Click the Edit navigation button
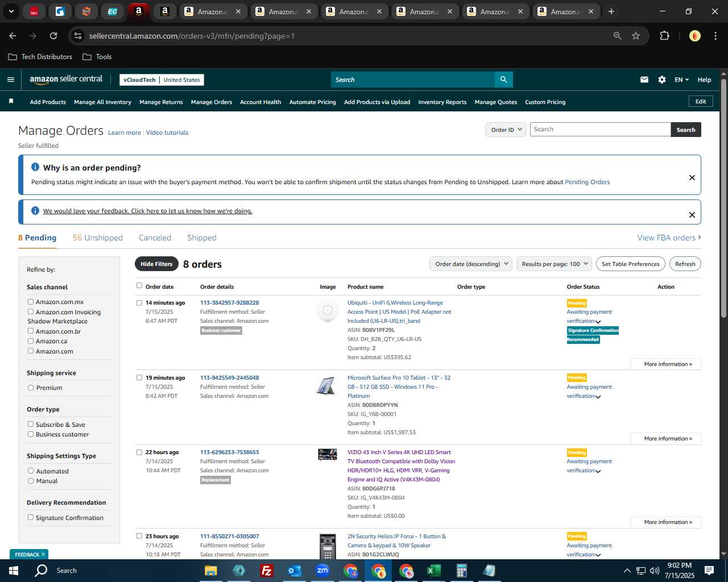The height and width of the screenshot is (582, 728). [701, 101]
